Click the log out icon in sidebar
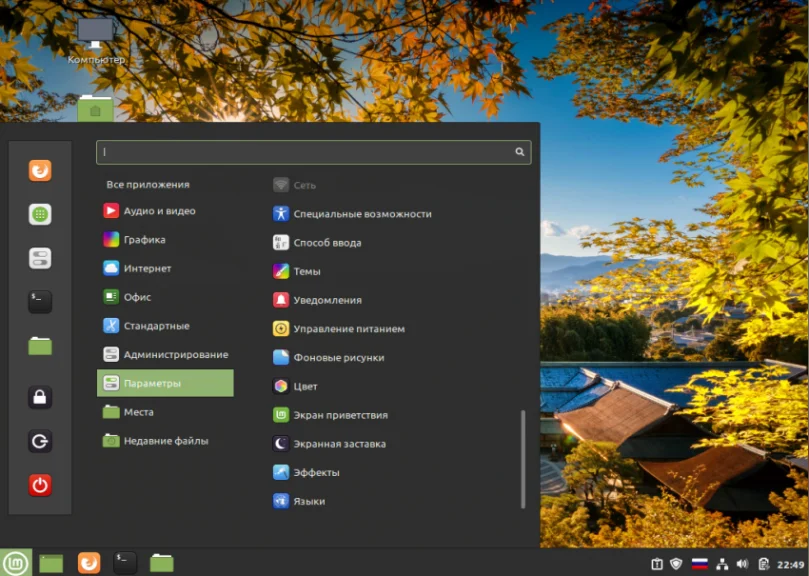809x576 pixels. (x=40, y=441)
